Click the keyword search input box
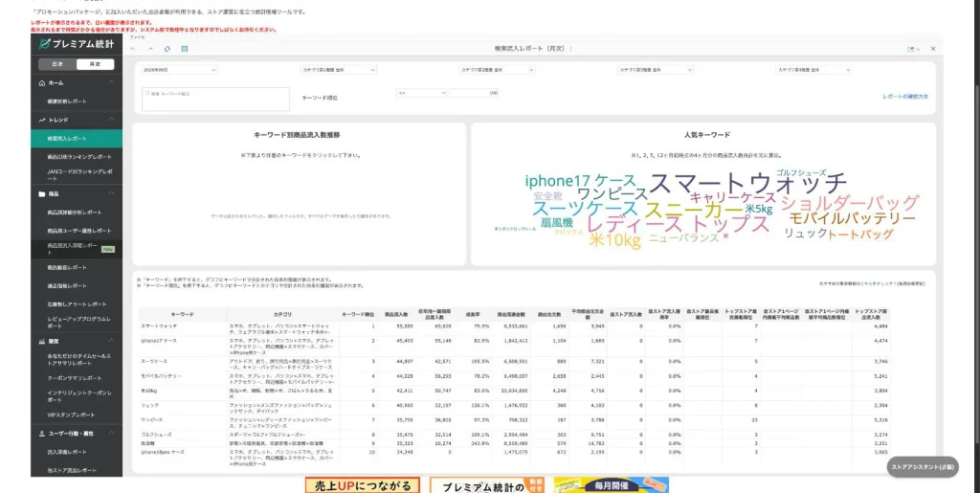The height and width of the screenshot is (493, 980). [x=215, y=100]
